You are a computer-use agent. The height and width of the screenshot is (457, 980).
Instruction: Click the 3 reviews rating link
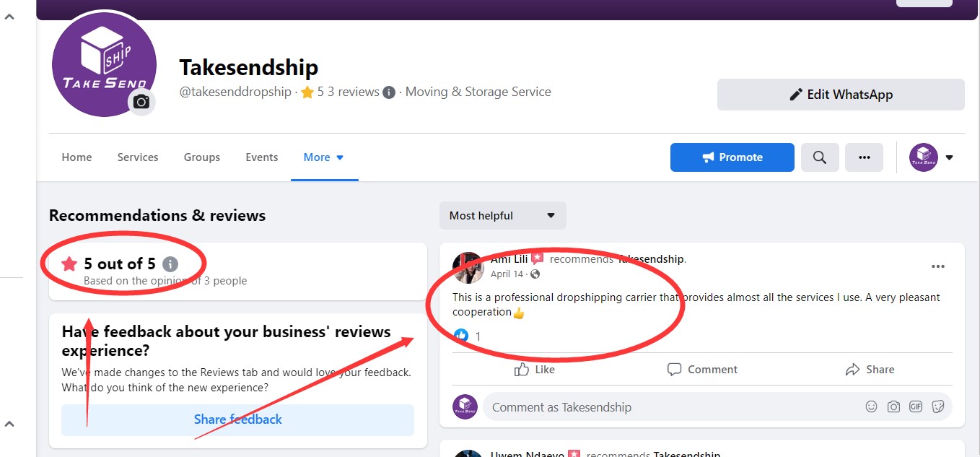click(353, 92)
